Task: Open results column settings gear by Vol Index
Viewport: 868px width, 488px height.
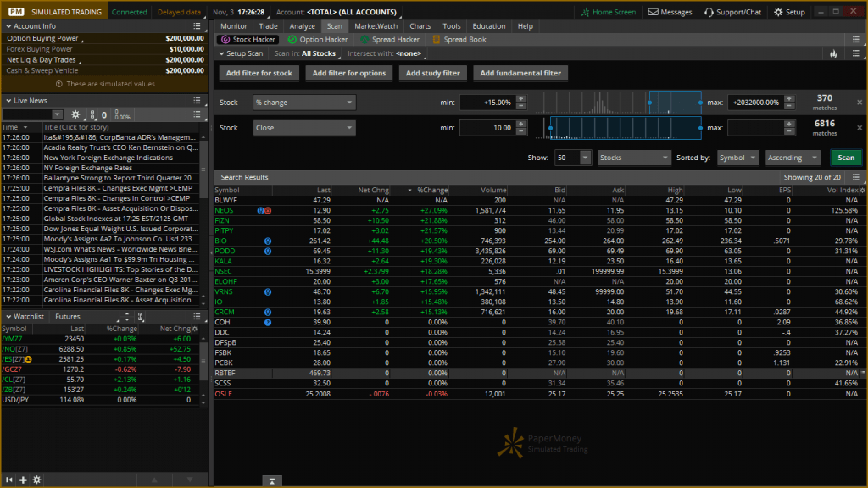Action: (862, 190)
